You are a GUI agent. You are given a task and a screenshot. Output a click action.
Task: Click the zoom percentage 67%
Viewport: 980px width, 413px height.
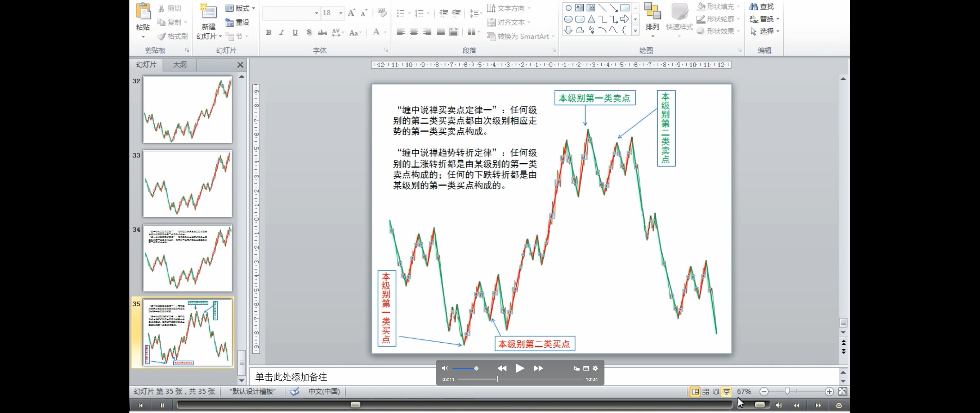tap(744, 392)
